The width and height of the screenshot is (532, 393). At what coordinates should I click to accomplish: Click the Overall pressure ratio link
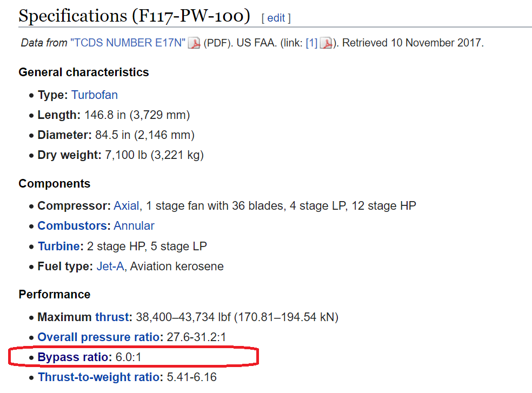[98, 337]
